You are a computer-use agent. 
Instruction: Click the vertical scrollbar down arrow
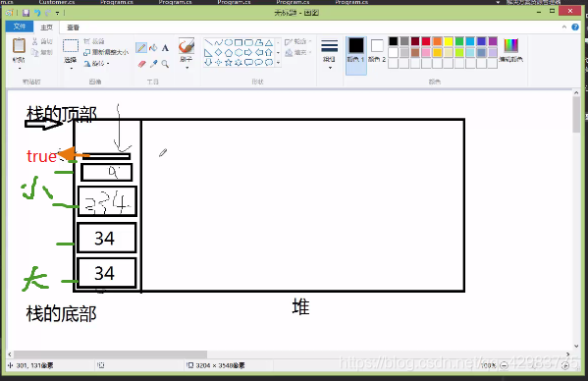tap(576, 346)
